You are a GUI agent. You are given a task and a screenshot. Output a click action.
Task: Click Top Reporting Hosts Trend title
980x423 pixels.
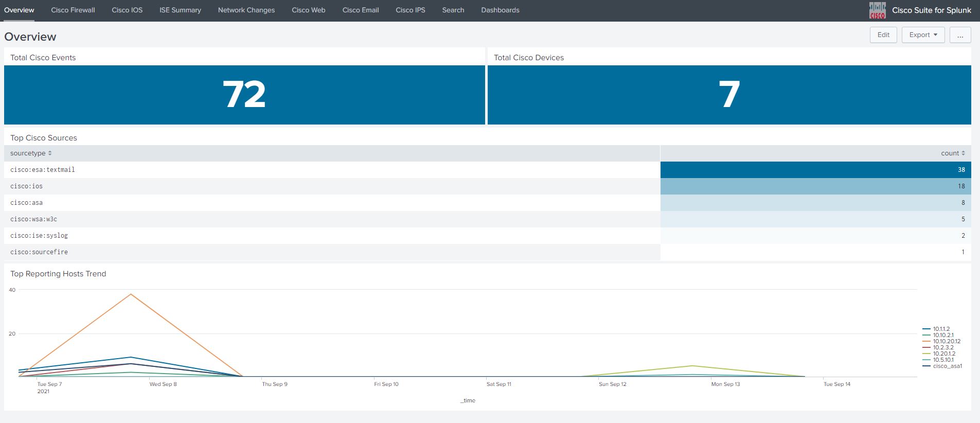58,274
